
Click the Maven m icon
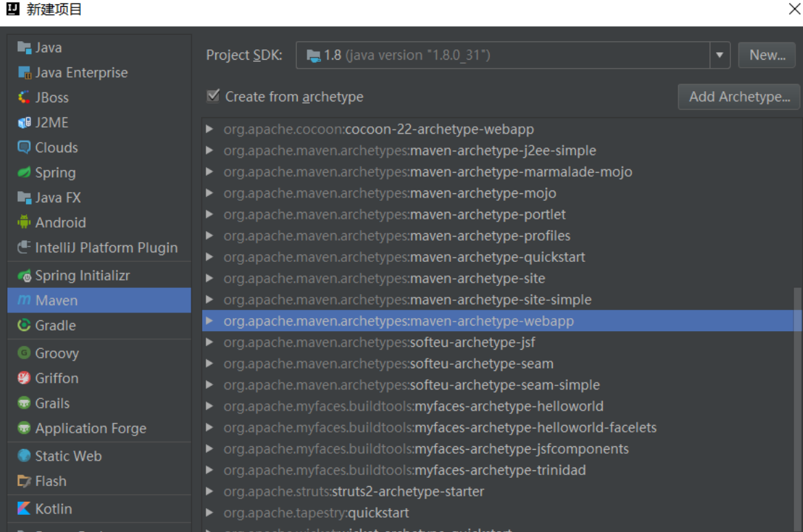pyautogui.click(x=24, y=300)
